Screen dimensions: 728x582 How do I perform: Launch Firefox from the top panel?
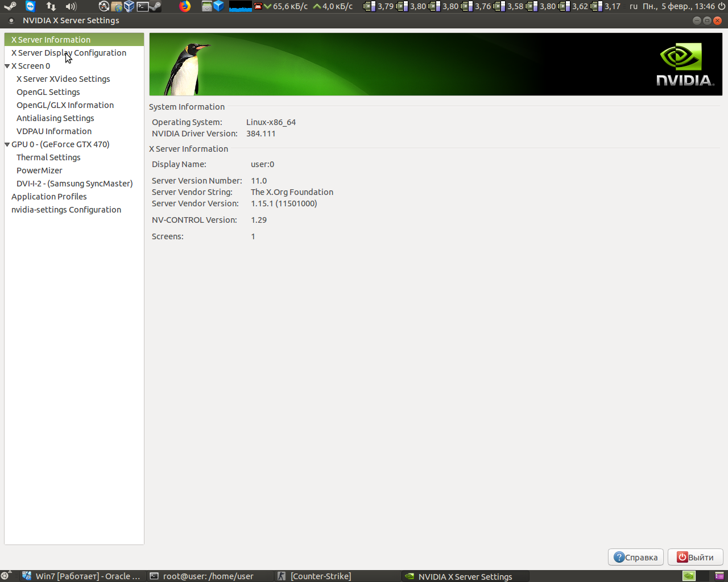pos(185,6)
